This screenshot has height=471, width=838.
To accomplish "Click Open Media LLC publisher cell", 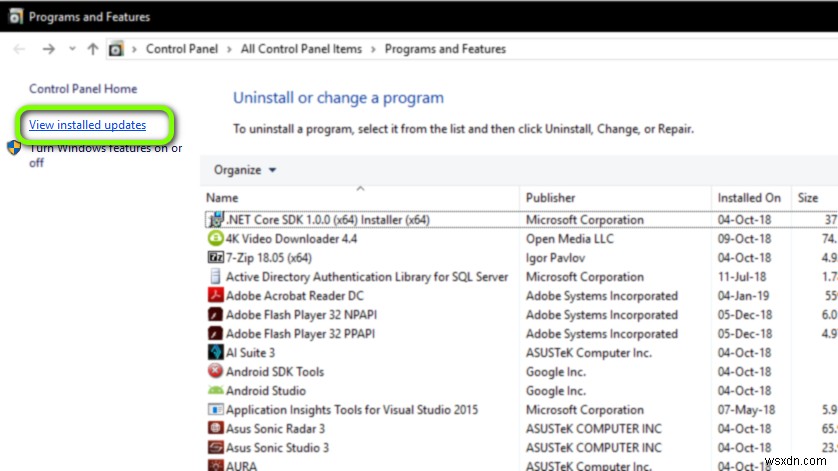I will [570, 238].
